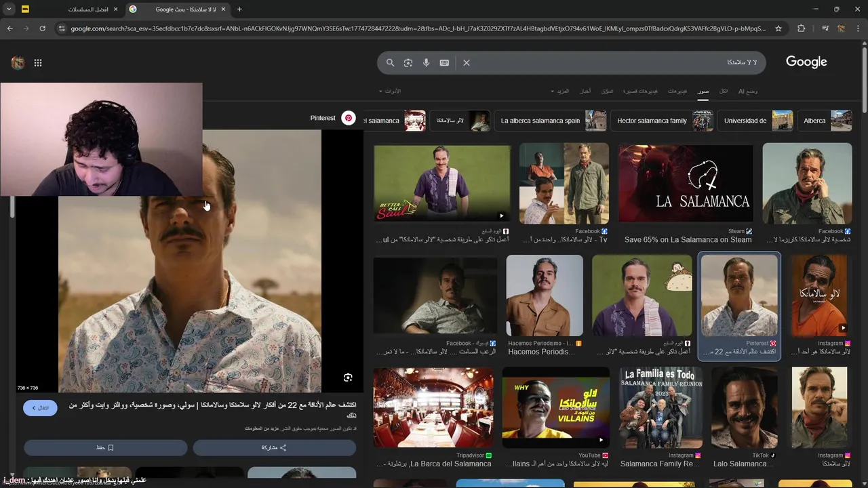The height and width of the screenshot is (488, 868).
Task: Open Chrome extensions puzzle icon
Action: (x=802, y=28)
